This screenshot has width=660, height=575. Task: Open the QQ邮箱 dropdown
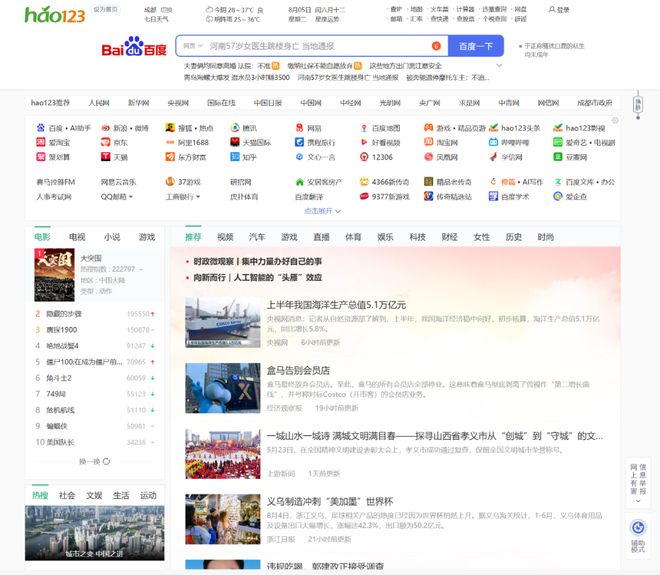[118, 197]
